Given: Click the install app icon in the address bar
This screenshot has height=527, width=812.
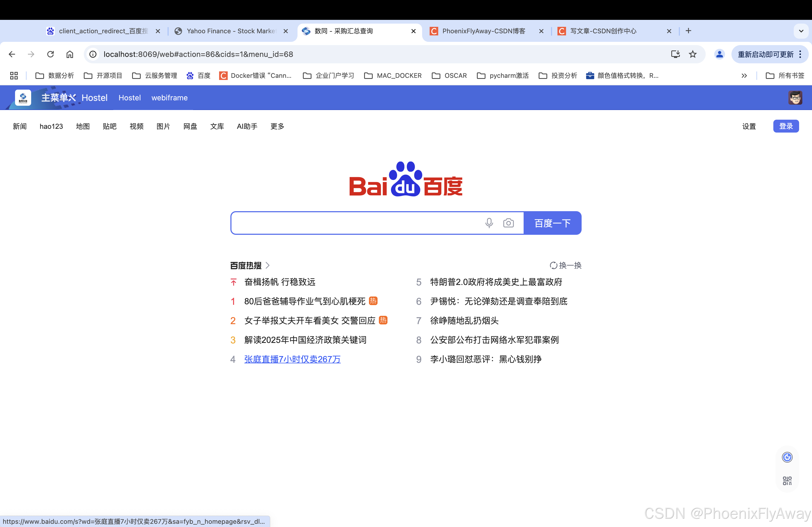Looking at the screenshot, I should (675, 54).
